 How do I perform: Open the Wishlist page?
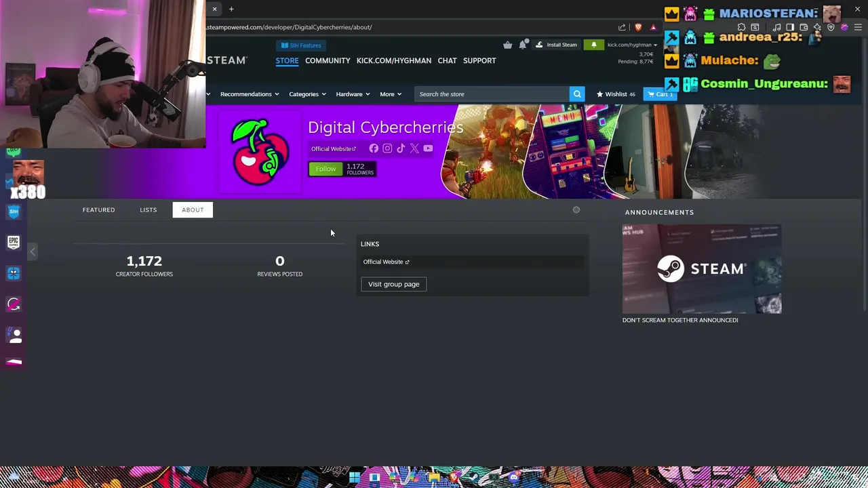(616, 94)
